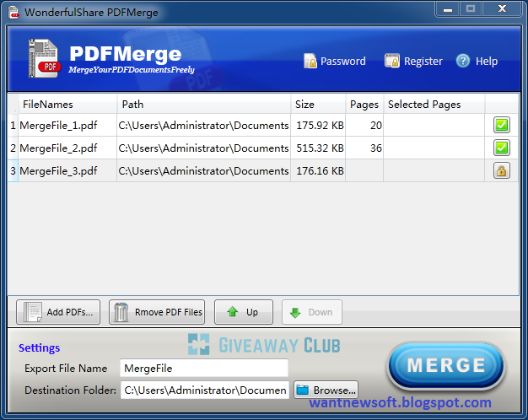Click the Password lock icon
Image resolution: width=528 pixels, height=420 pixels.
pos(310,61)
